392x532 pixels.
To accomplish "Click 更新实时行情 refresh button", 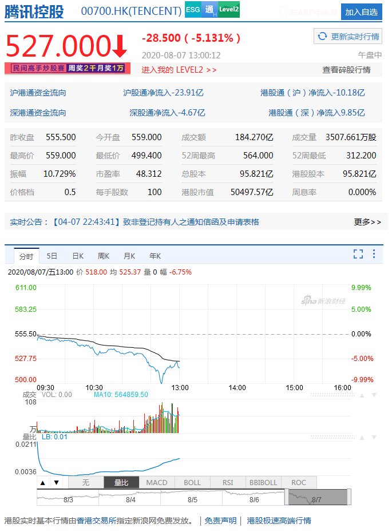I will pyautogui.click(x=349, y=37).
